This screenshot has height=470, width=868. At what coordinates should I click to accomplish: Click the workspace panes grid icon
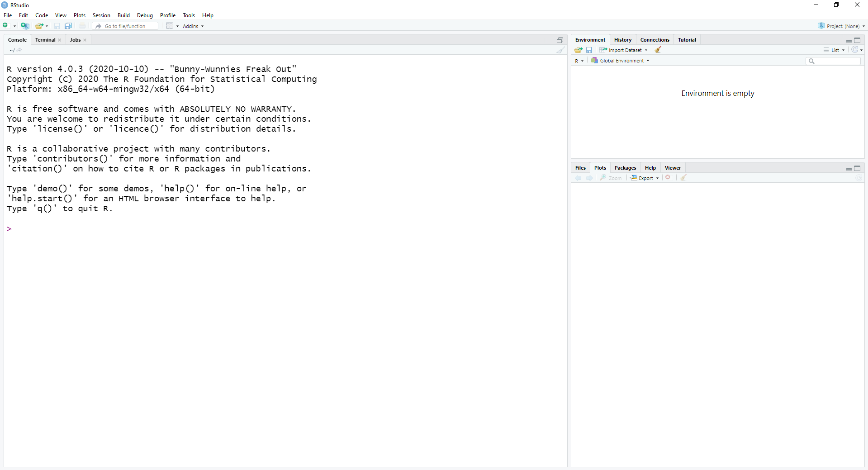[x=170, y=26]
